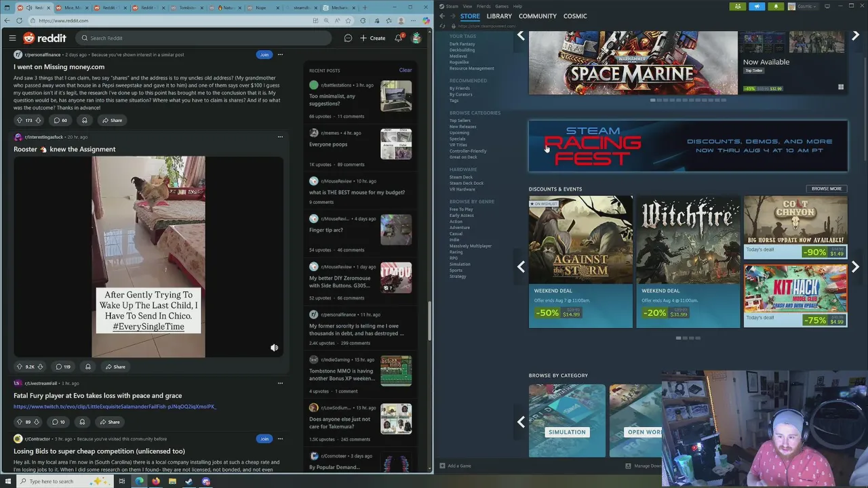The height and width of the screenshot is (488, 868).
Task: Switch to Steam COMMUNITY tab
Action: pos(538,16)
